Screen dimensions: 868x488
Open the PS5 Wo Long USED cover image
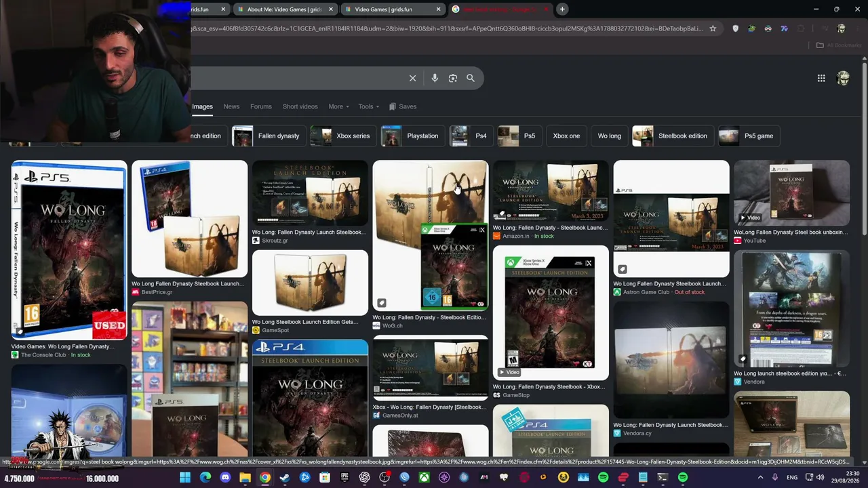tap(68, 249)
